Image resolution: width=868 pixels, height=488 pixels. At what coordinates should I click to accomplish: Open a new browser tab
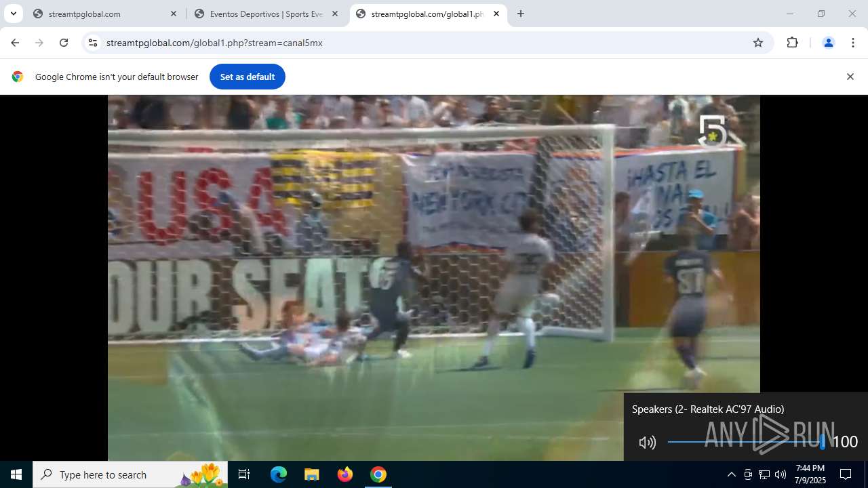(520, 14)
